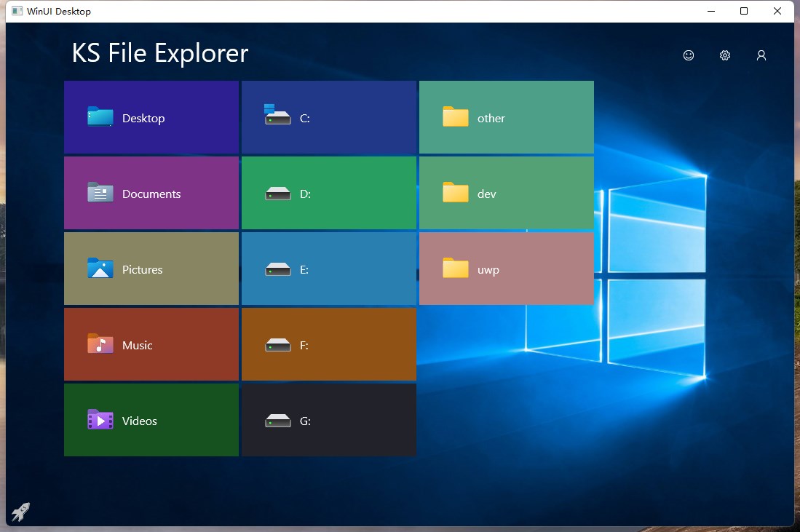
Task: Click the WinUI Desktop title bar app icon
Action: pyautogui.click(x=17, y=11)
